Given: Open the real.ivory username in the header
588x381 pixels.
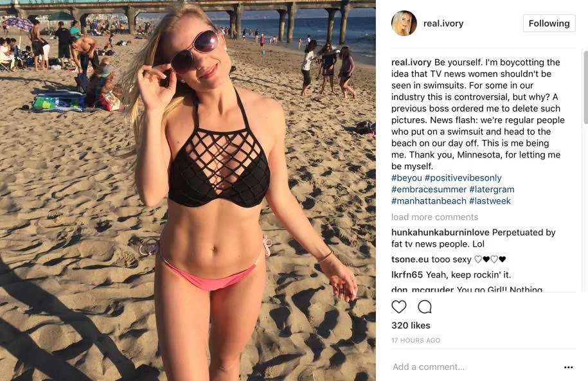Looking at the screenshot, I should coord(443,24).
